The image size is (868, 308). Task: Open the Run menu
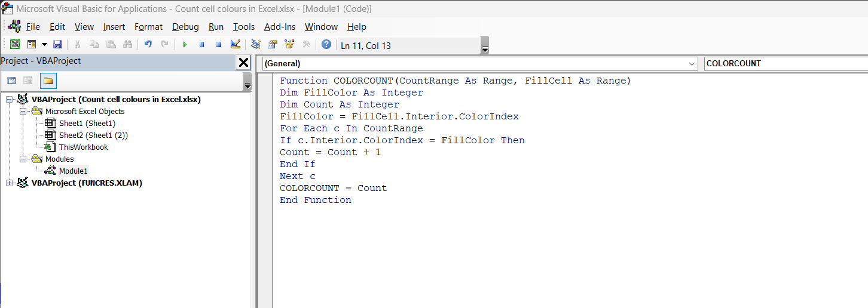click(216, 27)
